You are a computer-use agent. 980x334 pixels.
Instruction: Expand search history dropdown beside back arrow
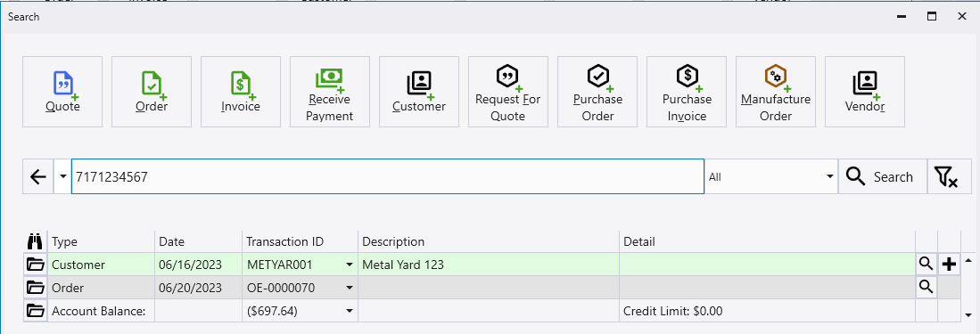click(x=62, y=176)
